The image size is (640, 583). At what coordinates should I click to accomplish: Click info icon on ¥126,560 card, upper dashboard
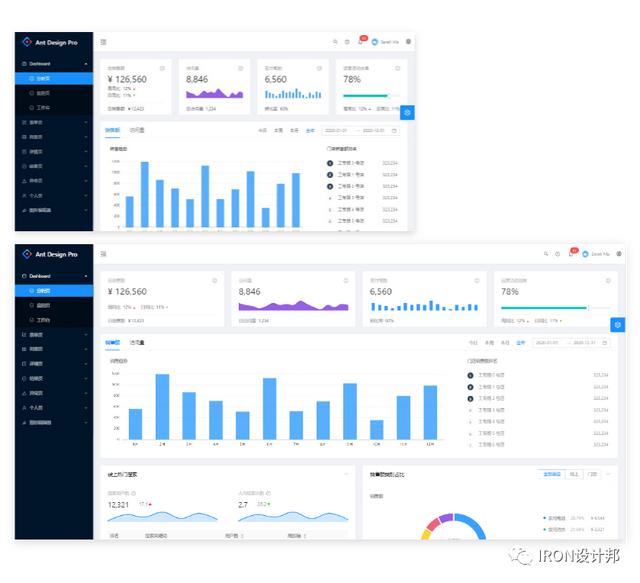162,68
